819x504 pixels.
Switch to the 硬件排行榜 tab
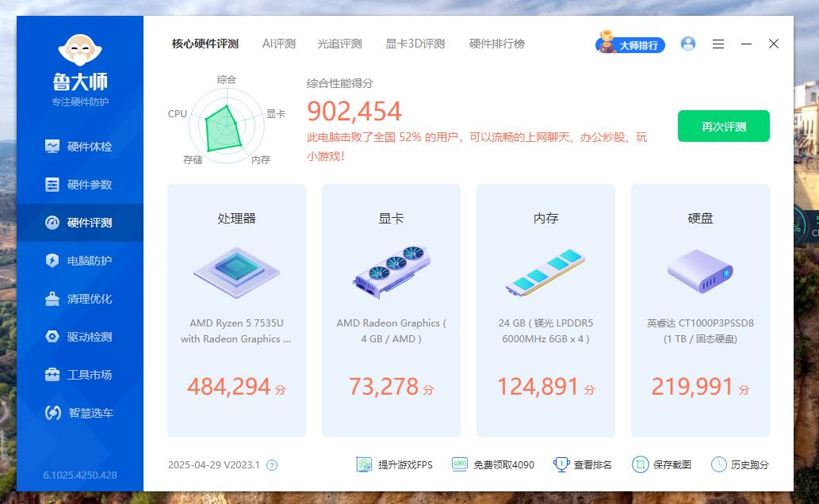497,44
